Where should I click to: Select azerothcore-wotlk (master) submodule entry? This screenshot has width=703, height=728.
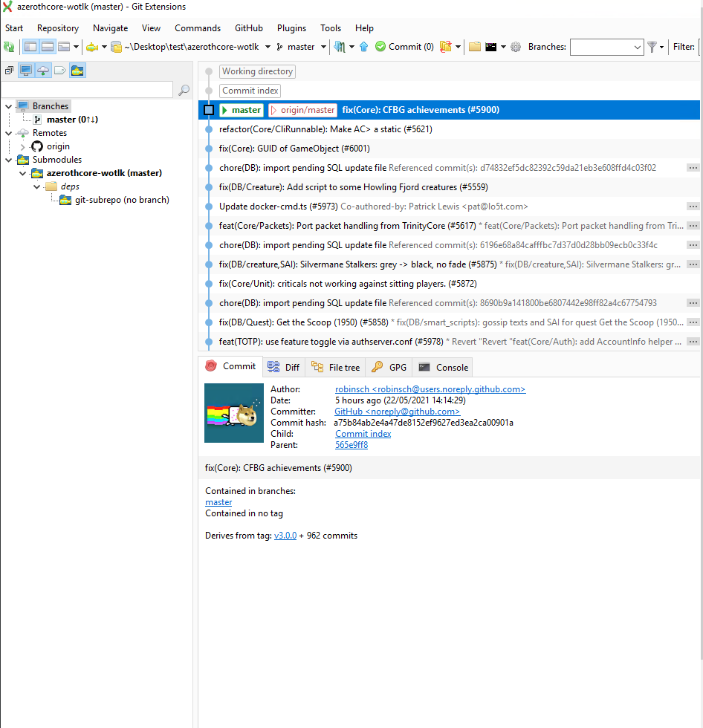[x=104, y=172]
